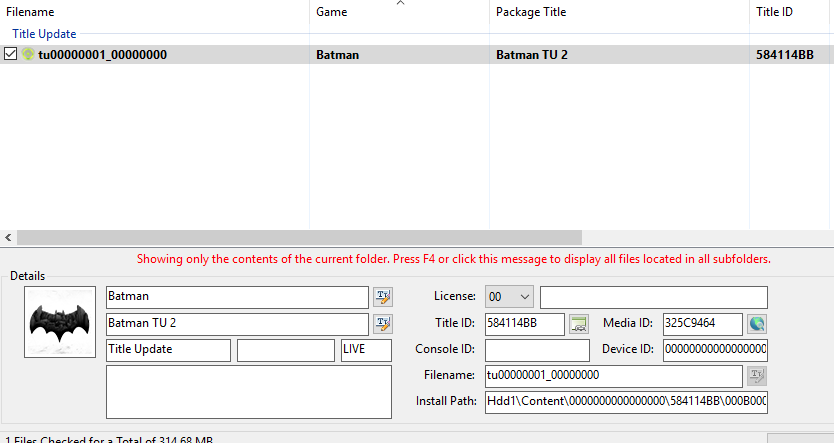Screen dimensions: 834x443
Task: Click the Title ID column header
Action: pyautogui.click(x=775, y=12)
